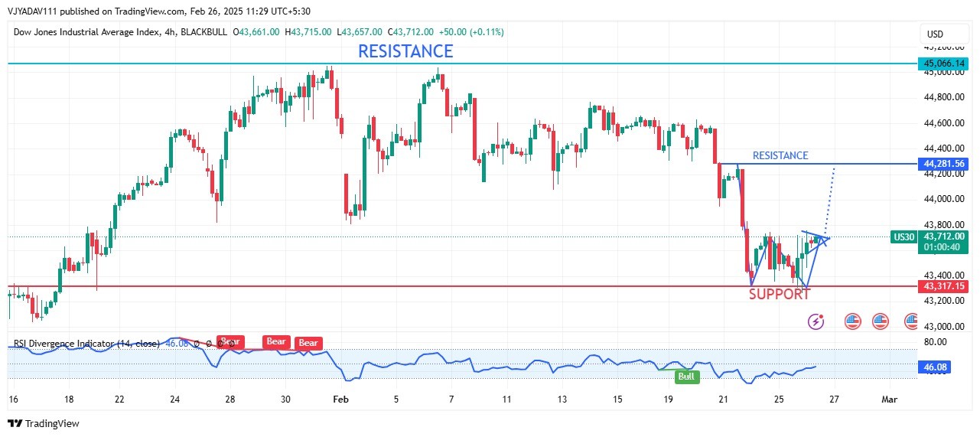Select the 44,281.56 blue resistance price label
The width and height of the screenshot is (980, 437).
(x=944, y=164)
